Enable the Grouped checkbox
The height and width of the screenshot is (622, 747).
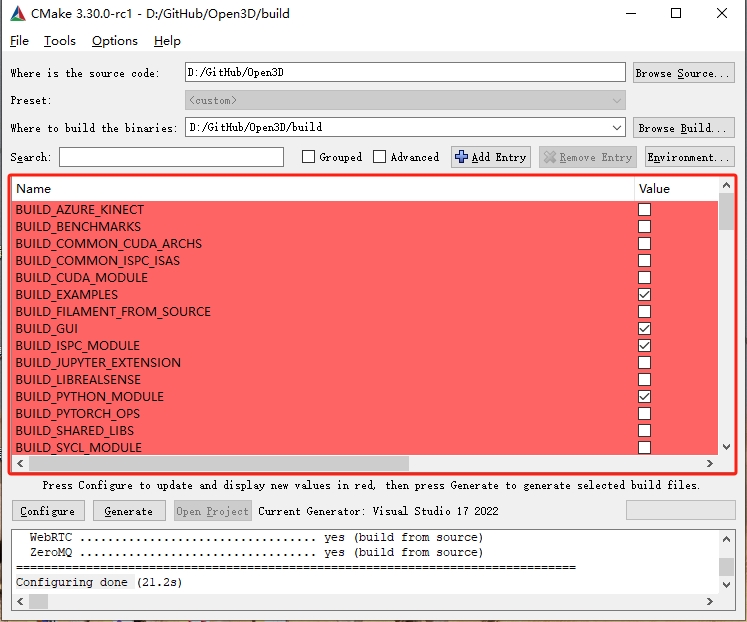click(x=308, y=157)
